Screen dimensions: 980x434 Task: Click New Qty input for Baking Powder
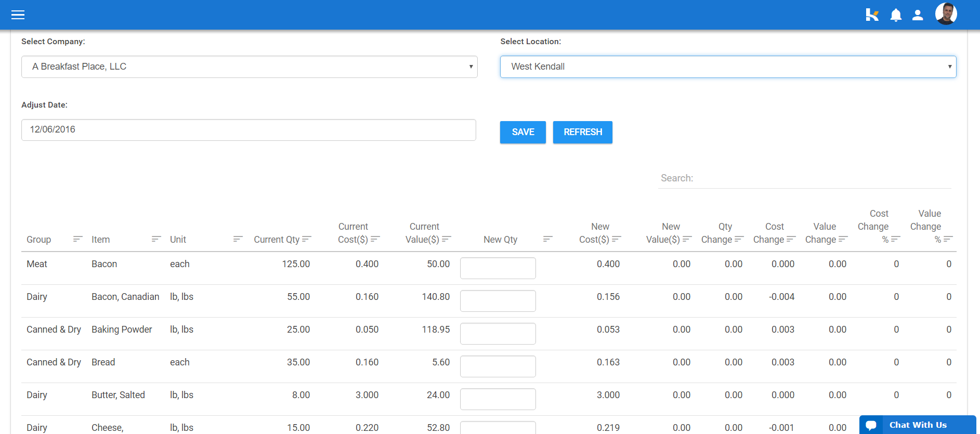coord(498,334)
